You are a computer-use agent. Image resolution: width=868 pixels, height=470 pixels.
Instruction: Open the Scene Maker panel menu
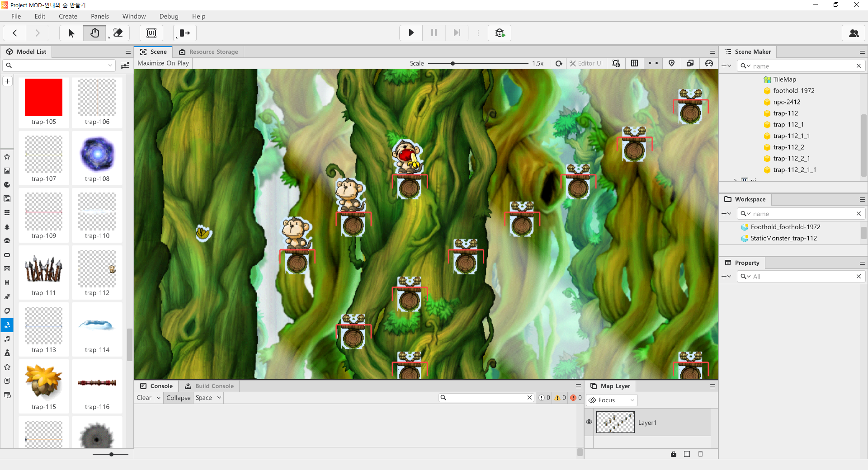click(x=862, y=52)
